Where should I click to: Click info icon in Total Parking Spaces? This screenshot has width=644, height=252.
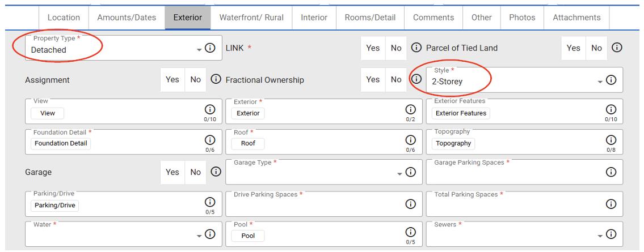(x=611, y=204)
